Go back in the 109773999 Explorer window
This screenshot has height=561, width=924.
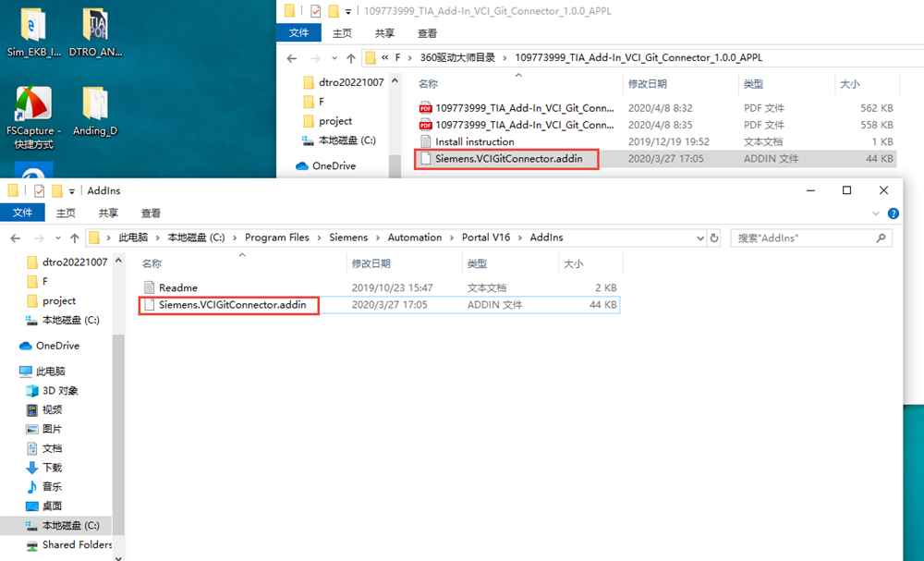(292, 58)
